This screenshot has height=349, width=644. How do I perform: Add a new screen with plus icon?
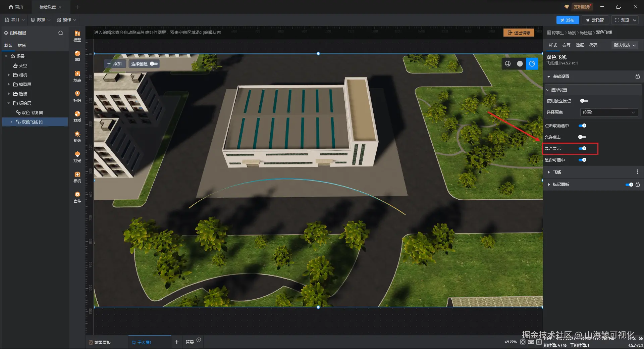[x=177, y=342]
